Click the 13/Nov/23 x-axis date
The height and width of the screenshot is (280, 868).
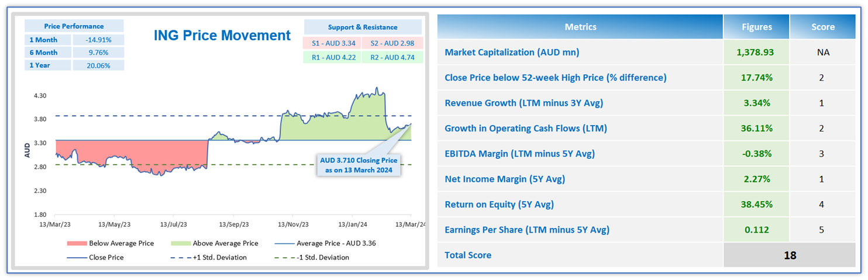[x=293, y=224]
